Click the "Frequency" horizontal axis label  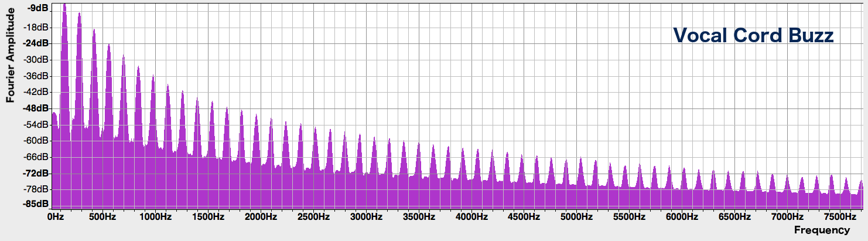(822, 230)
